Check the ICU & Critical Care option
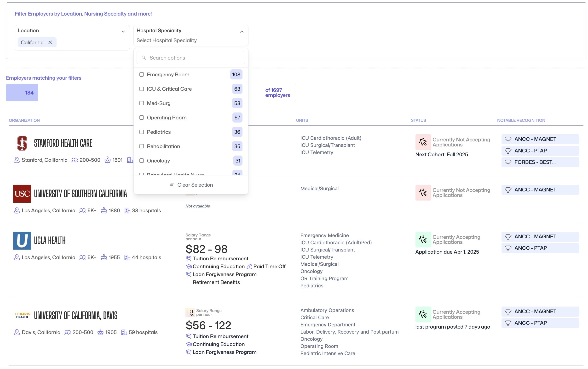 [x=142, y=89]
